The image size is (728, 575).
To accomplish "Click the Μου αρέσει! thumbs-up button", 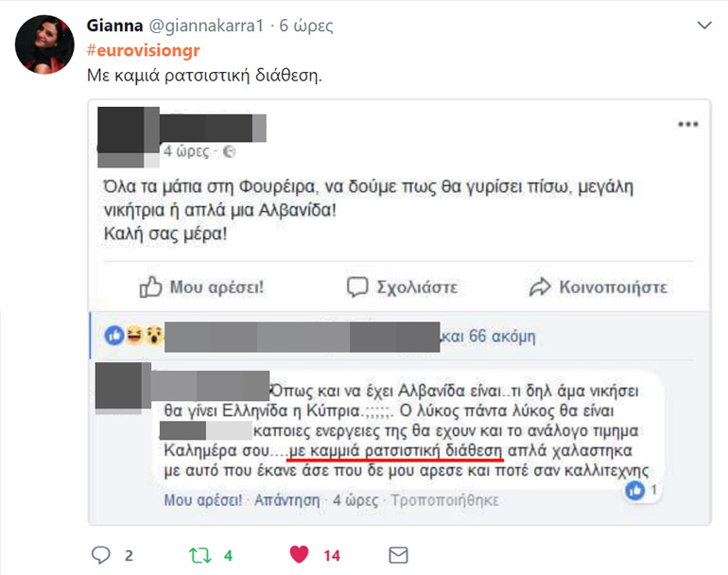I will [201, 287].
